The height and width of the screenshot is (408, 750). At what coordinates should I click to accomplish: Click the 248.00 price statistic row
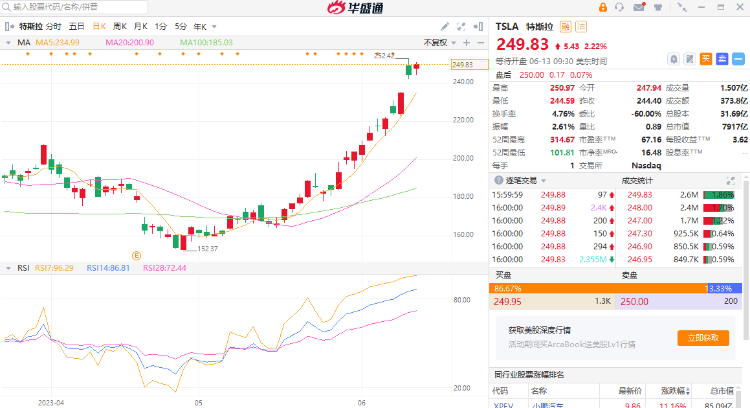pos(681,208)
